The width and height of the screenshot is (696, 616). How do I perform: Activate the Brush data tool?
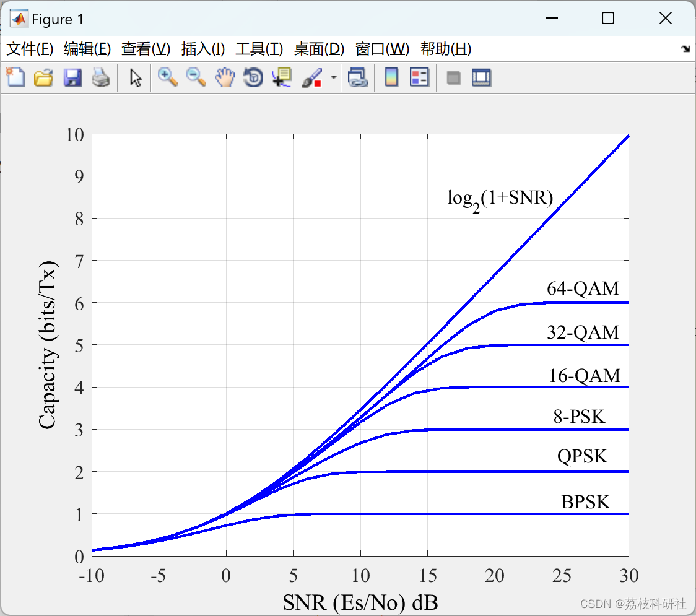click(x=311, y=77)
